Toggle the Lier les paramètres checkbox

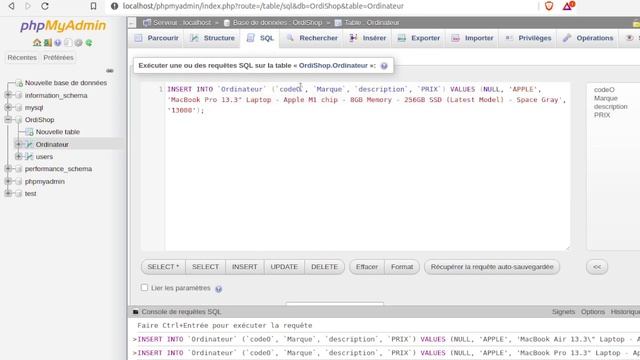[144, 288]
